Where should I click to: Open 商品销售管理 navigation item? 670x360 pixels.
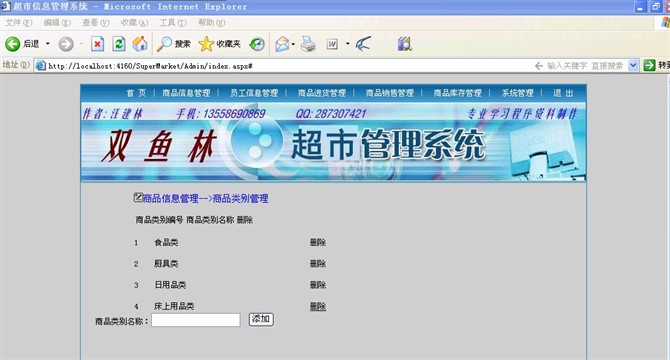[390, 93]
